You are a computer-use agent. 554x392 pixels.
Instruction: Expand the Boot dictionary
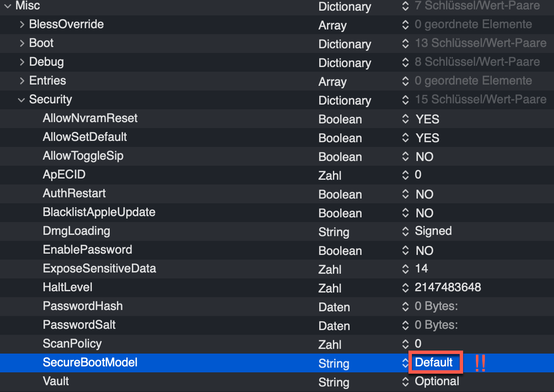[22, 44]
